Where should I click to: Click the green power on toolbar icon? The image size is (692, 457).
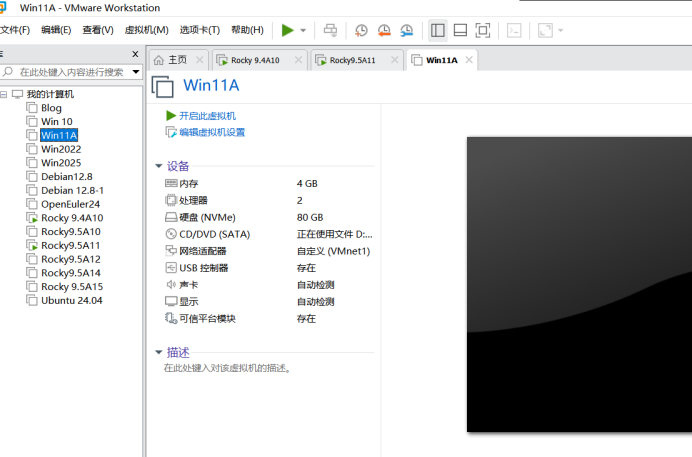pyautogui.click(x=288, y=30)
